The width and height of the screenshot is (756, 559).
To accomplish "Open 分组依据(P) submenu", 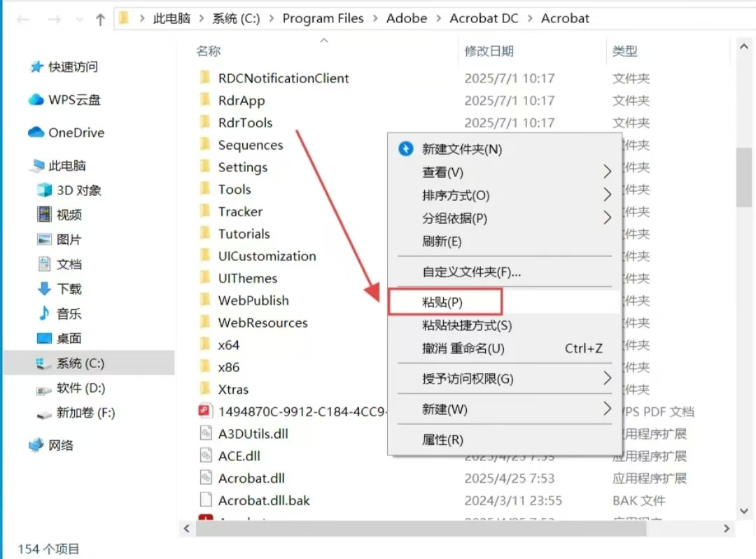I will coord(504,218).
